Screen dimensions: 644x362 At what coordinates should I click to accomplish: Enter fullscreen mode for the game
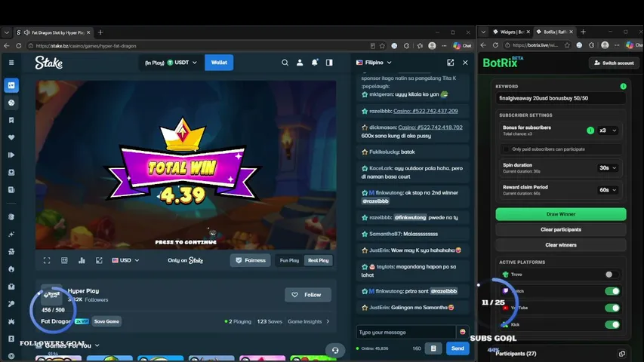pyautogui.click(x=47, y=260)
